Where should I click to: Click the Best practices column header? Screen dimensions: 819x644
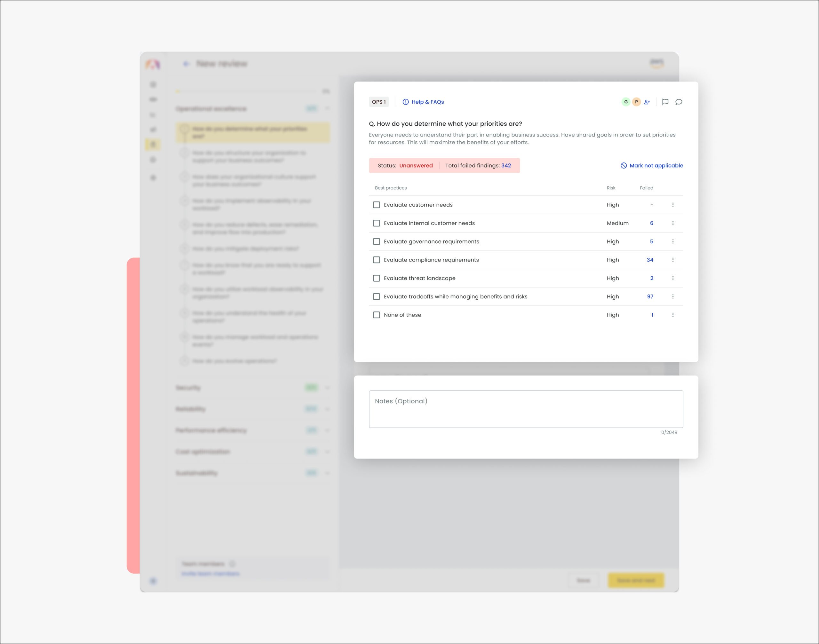pos(391,188)
